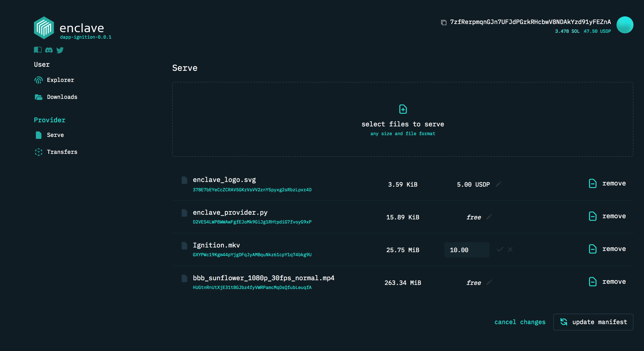Click the Ignition.mkv price input field
The height and width of the screenshot is (351, 644).
coord(467,250)
